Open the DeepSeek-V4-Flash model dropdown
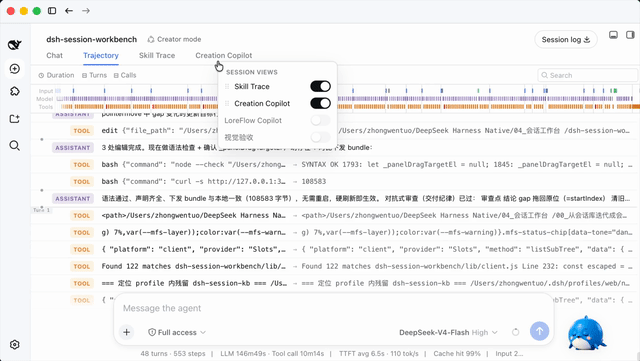Screen dimensions: 640x361 [x=448, y=332]
